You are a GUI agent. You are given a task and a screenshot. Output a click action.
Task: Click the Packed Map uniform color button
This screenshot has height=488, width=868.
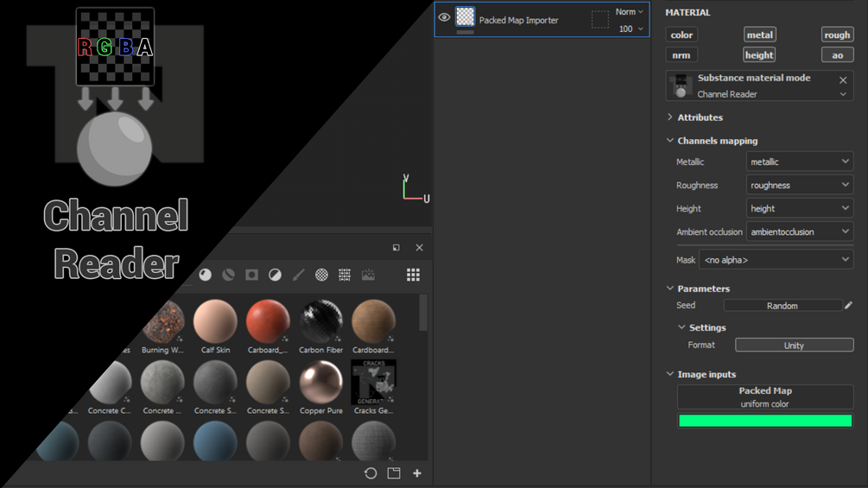click(x=765, y=396)
